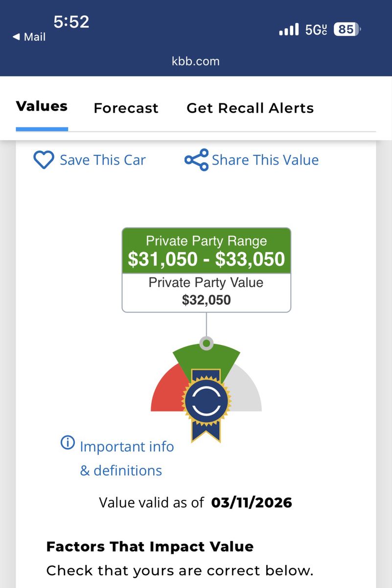The height and width of the screenshot is (588, 392).
Task: Tap the gauge pointer dot marker
Action: click(207, 343)
